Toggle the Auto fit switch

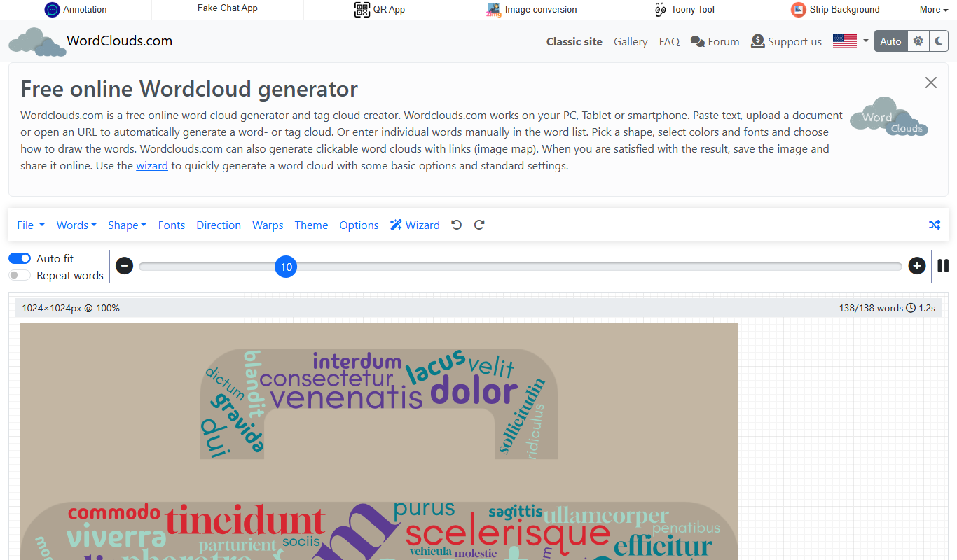point(20,258)
